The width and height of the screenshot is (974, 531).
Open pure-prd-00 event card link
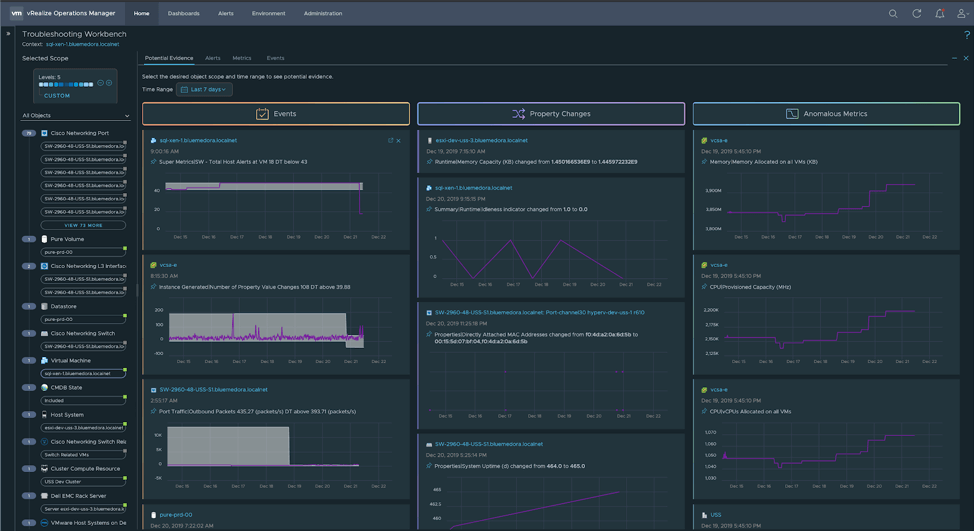(x=176, y=515)
